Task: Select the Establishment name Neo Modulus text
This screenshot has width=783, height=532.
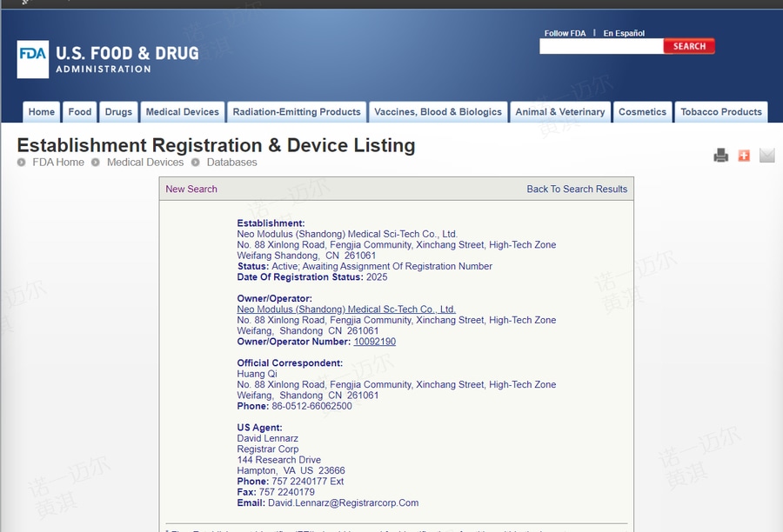Action: pyautogui.click(x=347, y=234)
